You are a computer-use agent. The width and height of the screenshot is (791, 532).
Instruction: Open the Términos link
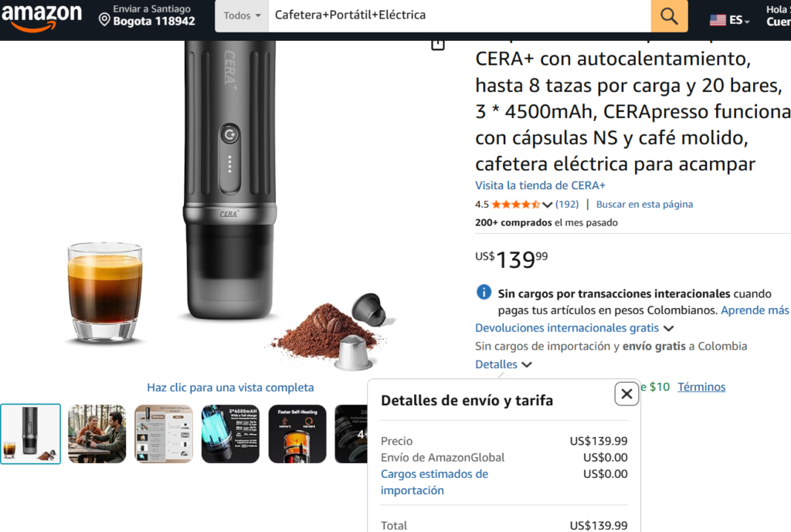tap(701, 387)
